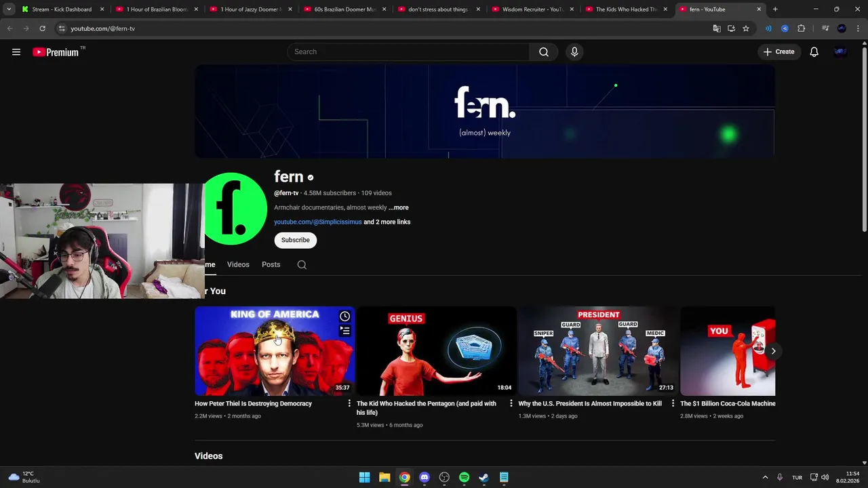Switch to Wisdom Recruiter browser tab
The image size is (868, 488).
click(x=532, y=9)
